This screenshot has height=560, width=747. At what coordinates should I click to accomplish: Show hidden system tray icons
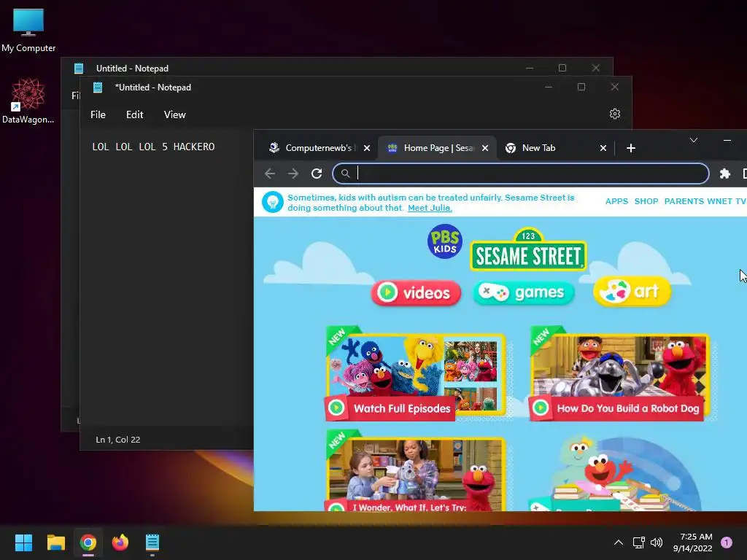click(619, 542)
